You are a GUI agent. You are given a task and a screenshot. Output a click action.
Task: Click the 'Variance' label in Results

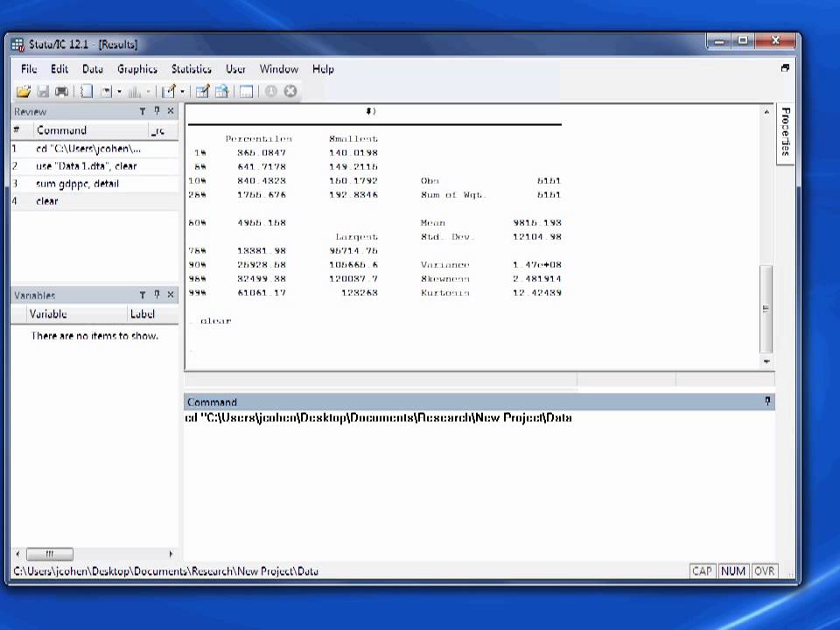click(445, 264)
